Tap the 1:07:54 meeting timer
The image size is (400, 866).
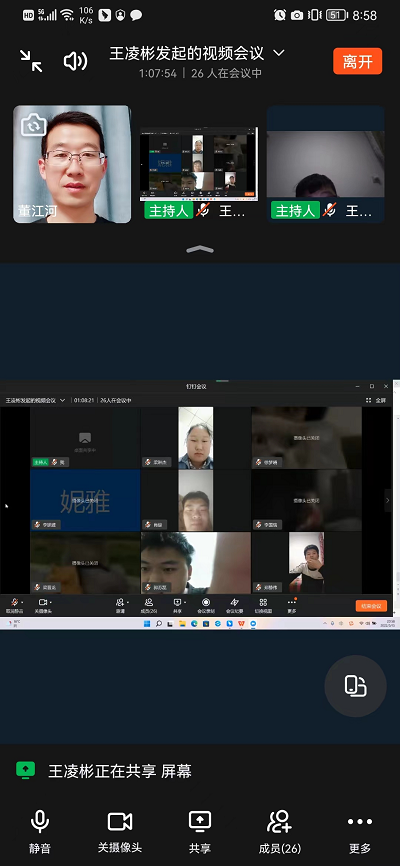tap(158, 73)
